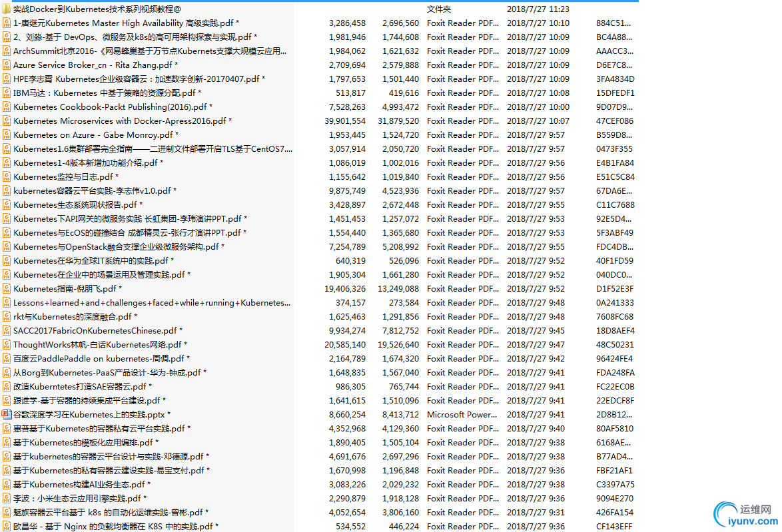Click PDF icon for 基于Kubernetes构建AI业务生态.pdf

pyautogui.click(x=7, y=484)
